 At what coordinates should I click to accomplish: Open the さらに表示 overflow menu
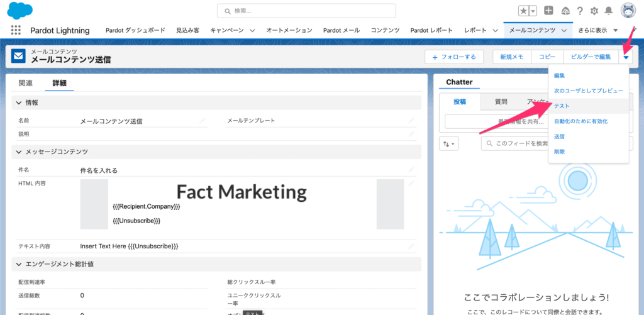click(x=598, y=30)
